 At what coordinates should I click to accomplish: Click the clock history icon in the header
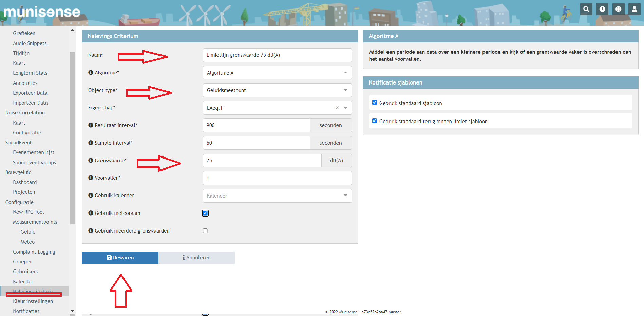(x=602, y=9)
